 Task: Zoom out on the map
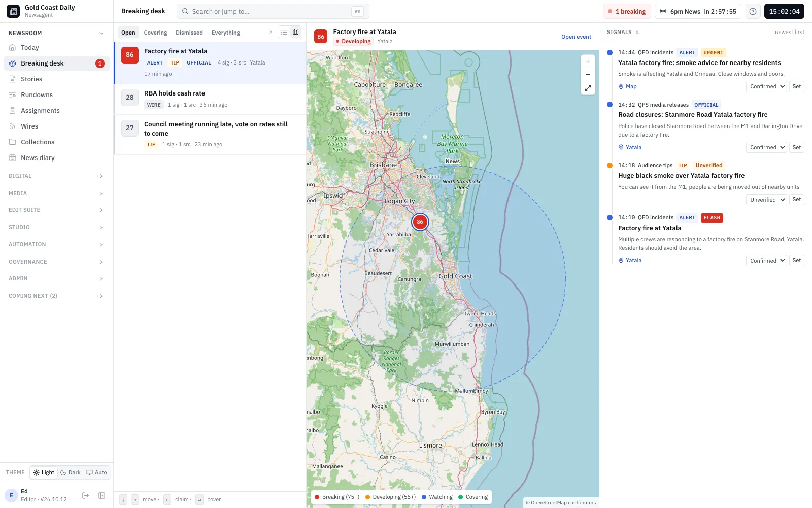[x=588, y=75]
